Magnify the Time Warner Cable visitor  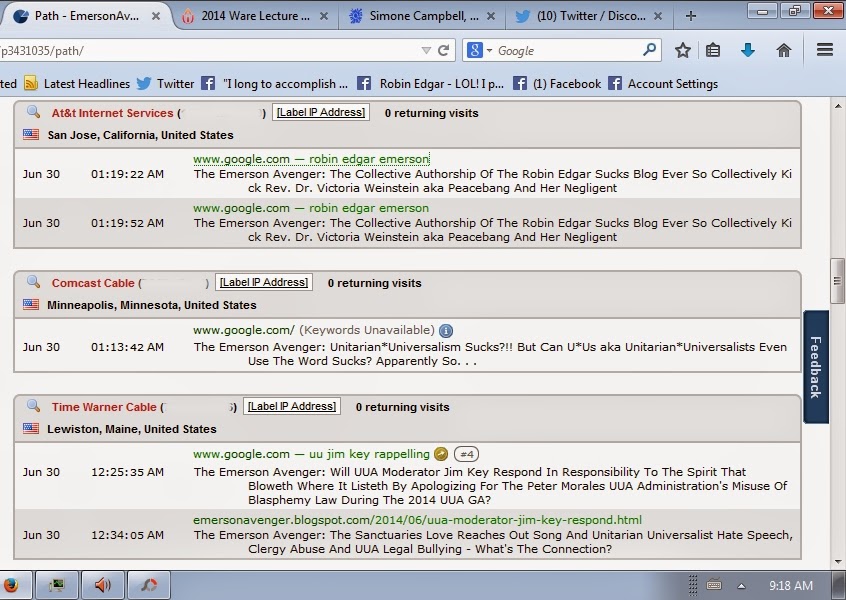click(x=33, y=406)
